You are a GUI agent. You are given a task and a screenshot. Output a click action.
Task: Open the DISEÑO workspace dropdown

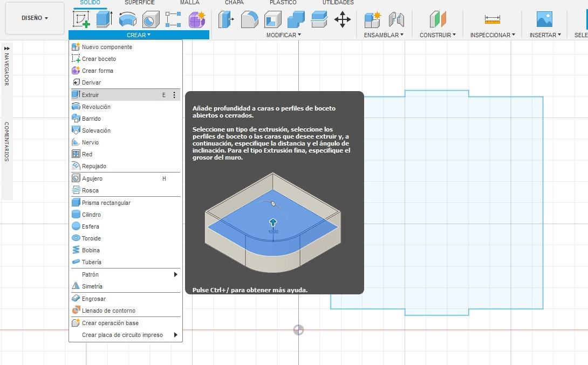pyautogui.click(x=35, y=18)
